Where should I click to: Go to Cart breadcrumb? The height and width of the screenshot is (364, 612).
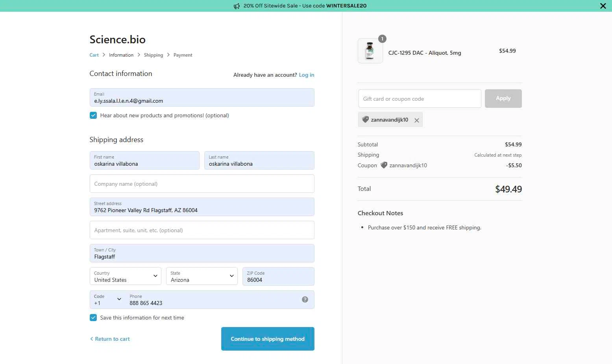tap(94, 55)
